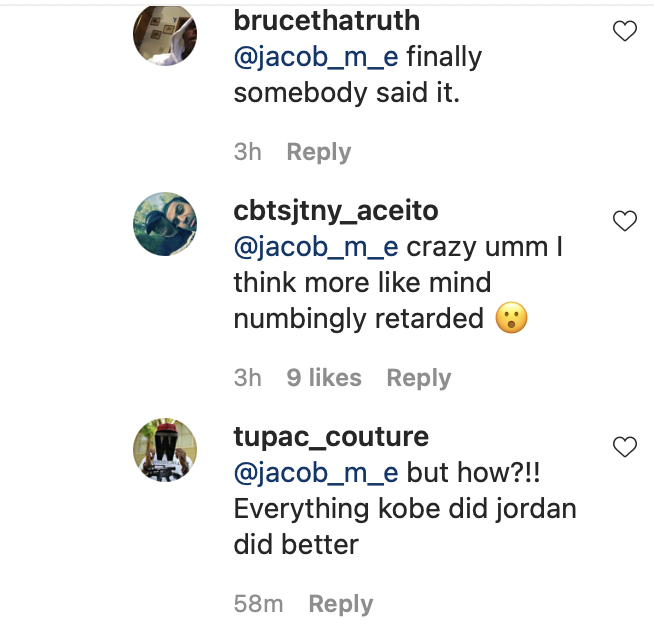This screenshot has height=624, width=654.
Task: View the 9 likes list
Action: click(x=324, y=378)
